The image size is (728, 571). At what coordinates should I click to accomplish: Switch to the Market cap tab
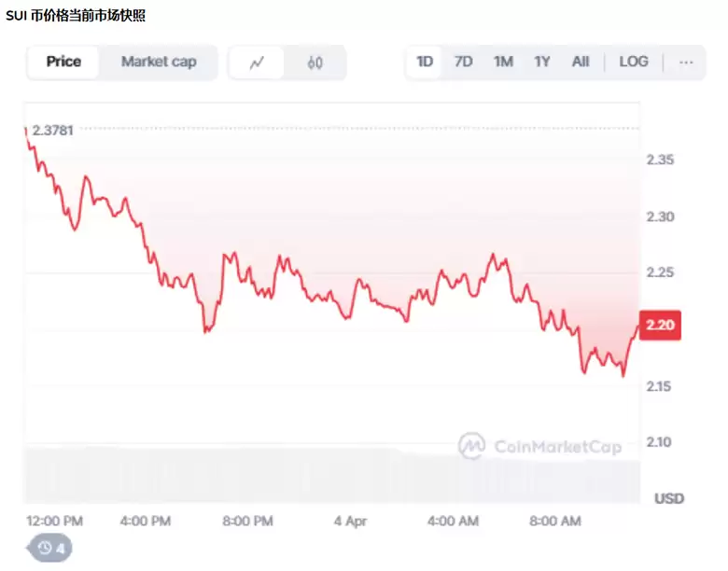point(159,62)
